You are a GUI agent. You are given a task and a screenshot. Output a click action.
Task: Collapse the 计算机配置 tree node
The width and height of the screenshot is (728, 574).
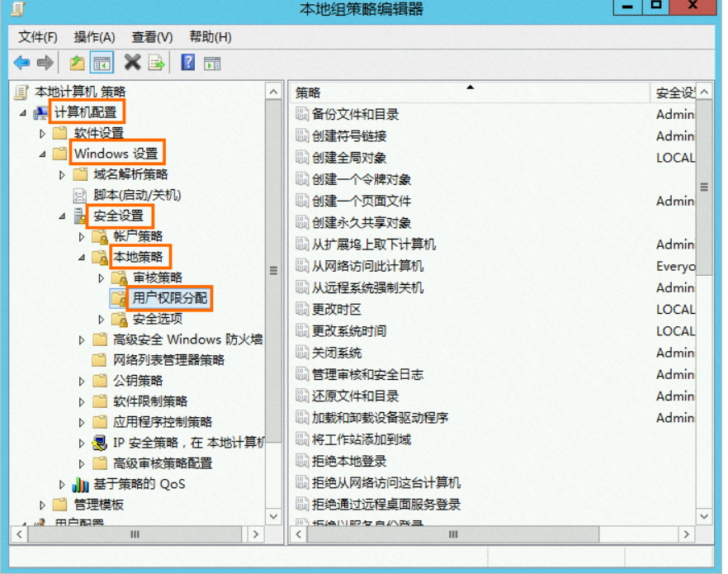[23, 112]
